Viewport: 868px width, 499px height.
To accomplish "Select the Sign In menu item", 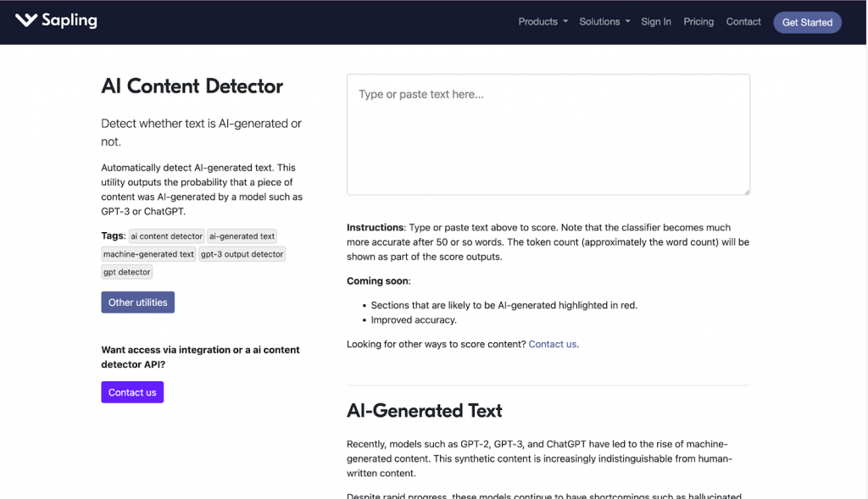I will point(656,21).
